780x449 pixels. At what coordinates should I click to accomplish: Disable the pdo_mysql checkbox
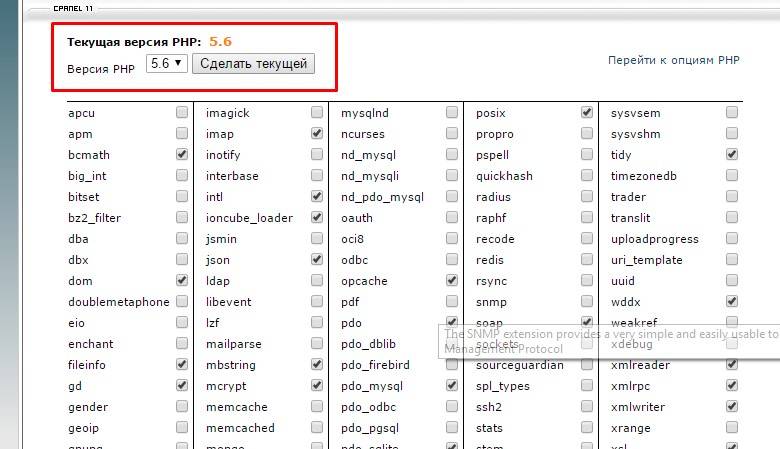452,385
